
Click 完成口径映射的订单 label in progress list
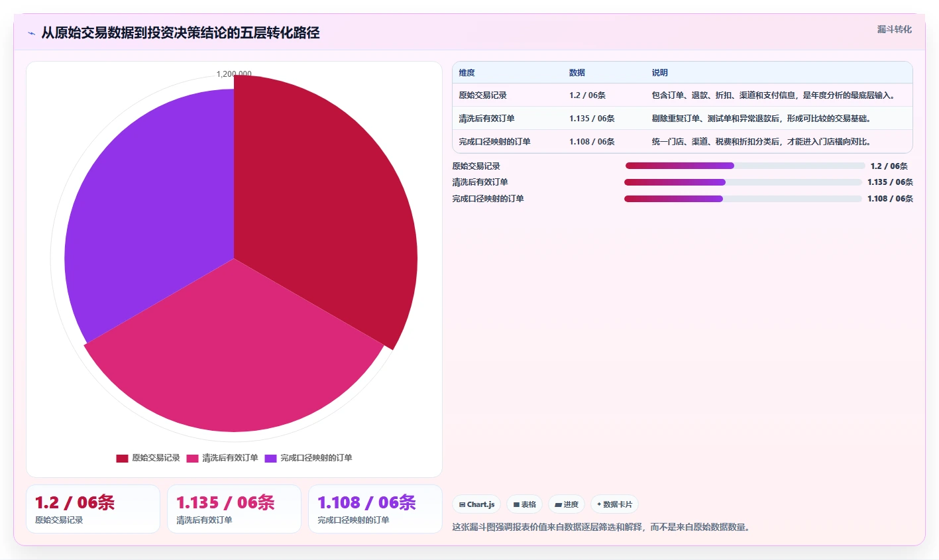[x=488, y=199]
